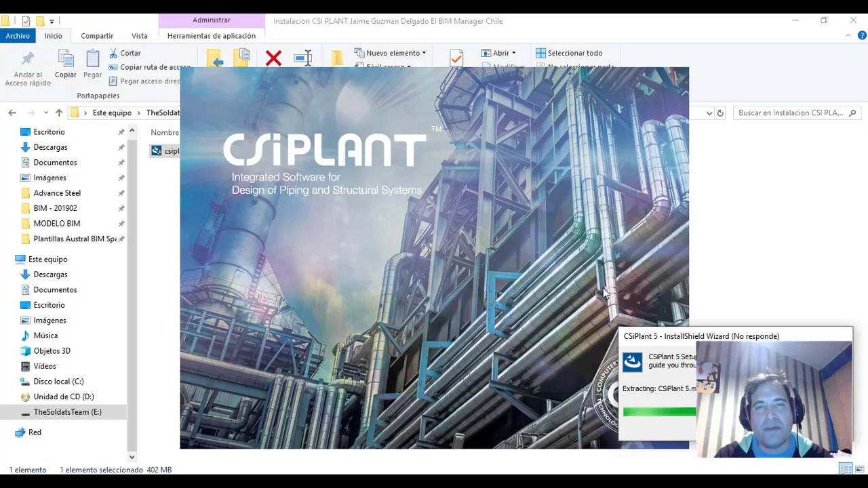
Task: Select pinned Documentos in quick access
Action: coord(55,163)
